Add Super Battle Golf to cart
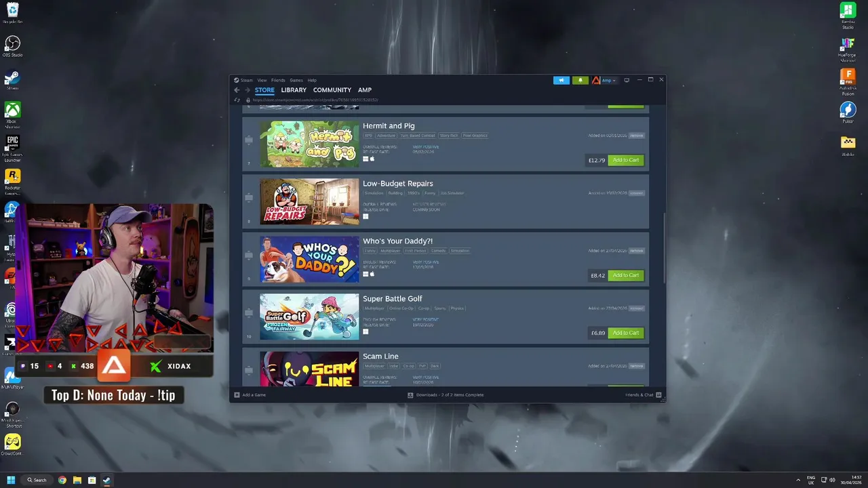The width and height of the screenshot is (868, 488). pos(625,333)
